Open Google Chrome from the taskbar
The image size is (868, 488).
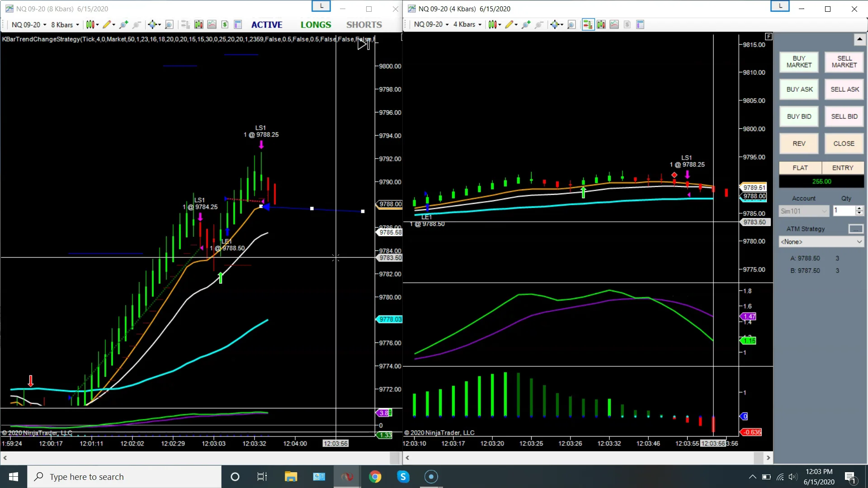[375, 477]
